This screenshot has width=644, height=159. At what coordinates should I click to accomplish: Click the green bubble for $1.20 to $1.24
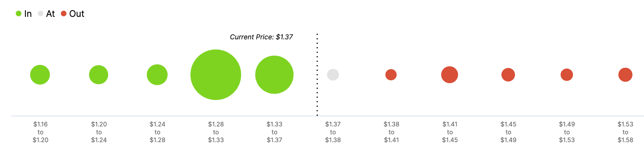(99, 75)
